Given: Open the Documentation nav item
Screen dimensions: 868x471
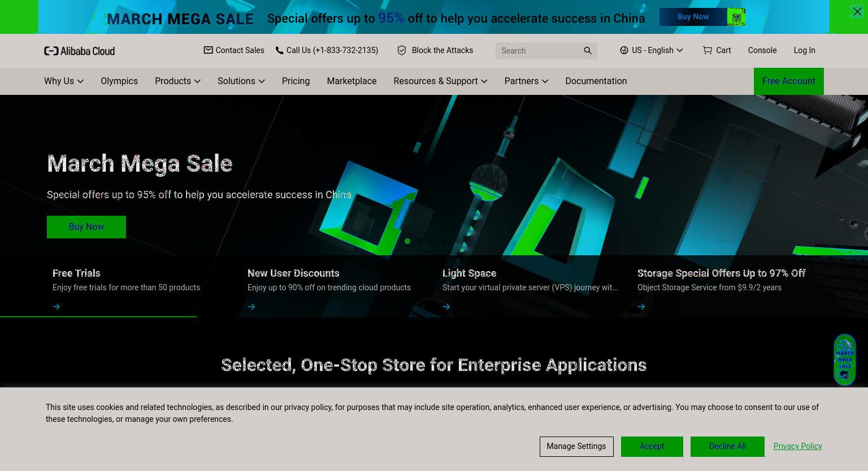Looking at the screenshot, I should tap(596, 81).
